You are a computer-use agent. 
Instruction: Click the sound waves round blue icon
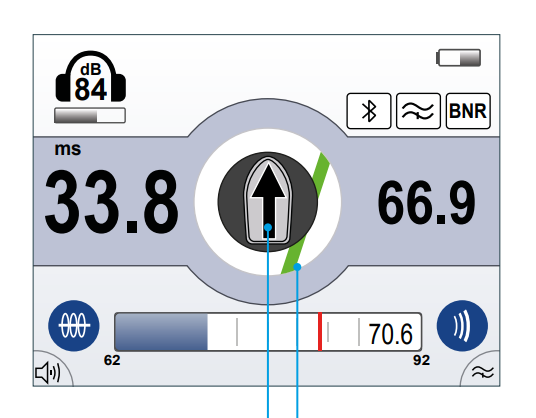pyautogui.click(x=462, y=326)
